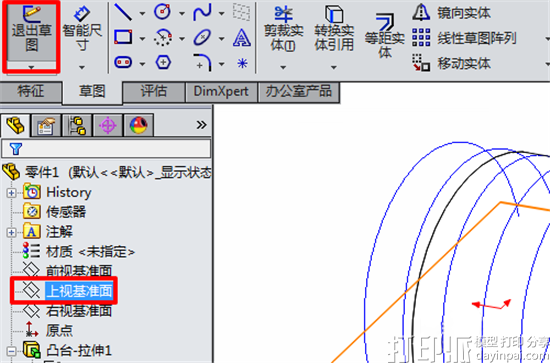
Task: Open the Circle tool dropdown arrow
Action: 182,14
